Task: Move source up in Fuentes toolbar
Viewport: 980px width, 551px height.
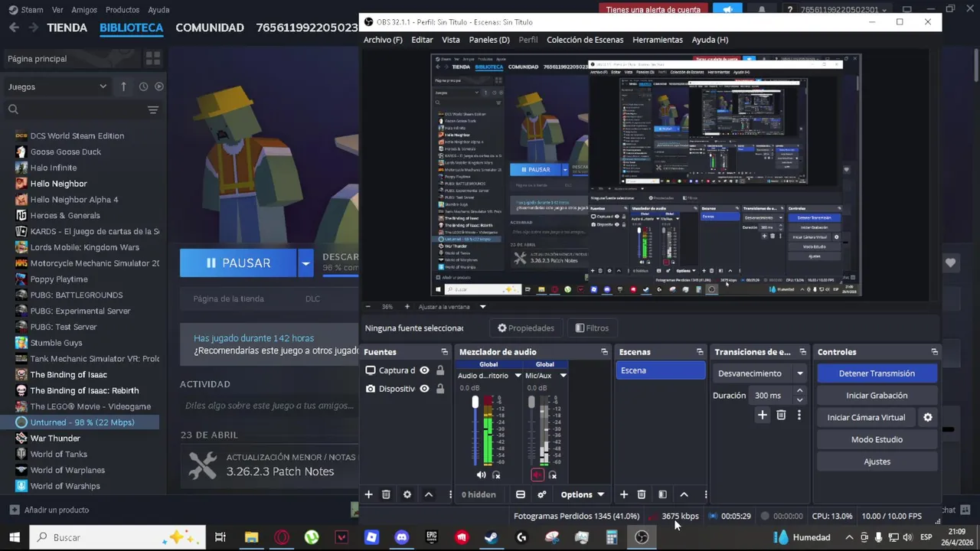Action: tap(429, 494)
